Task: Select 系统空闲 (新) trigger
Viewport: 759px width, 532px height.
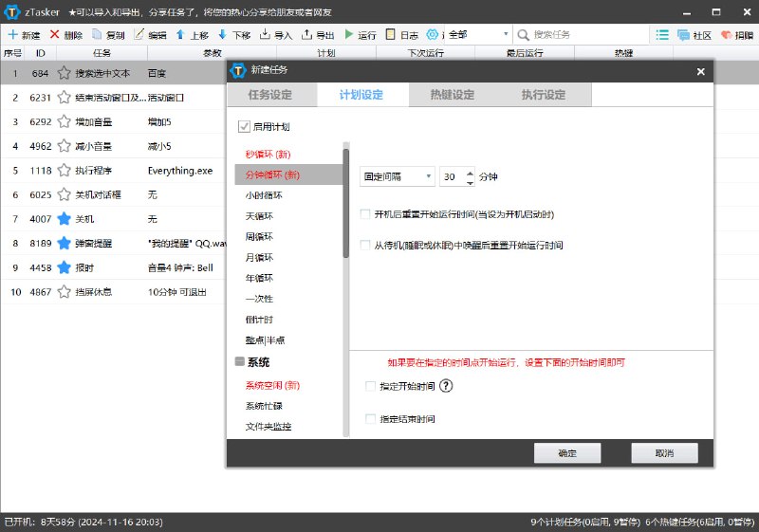Action: coord(288,385)
